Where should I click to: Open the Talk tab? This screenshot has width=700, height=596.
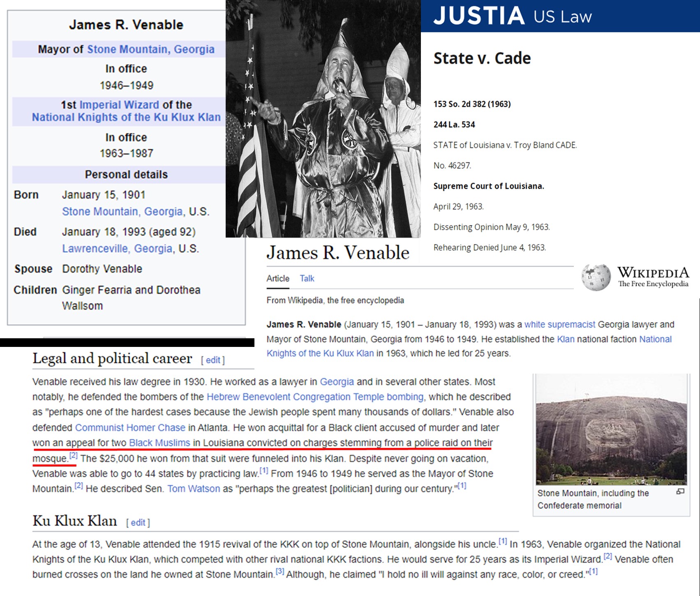click(307, 278)
